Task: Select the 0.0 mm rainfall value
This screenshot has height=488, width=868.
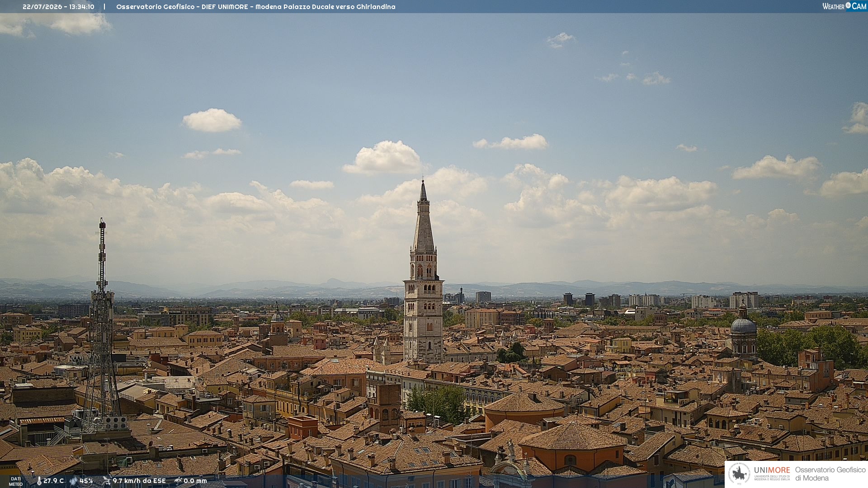Action: [x=195, y=481]
